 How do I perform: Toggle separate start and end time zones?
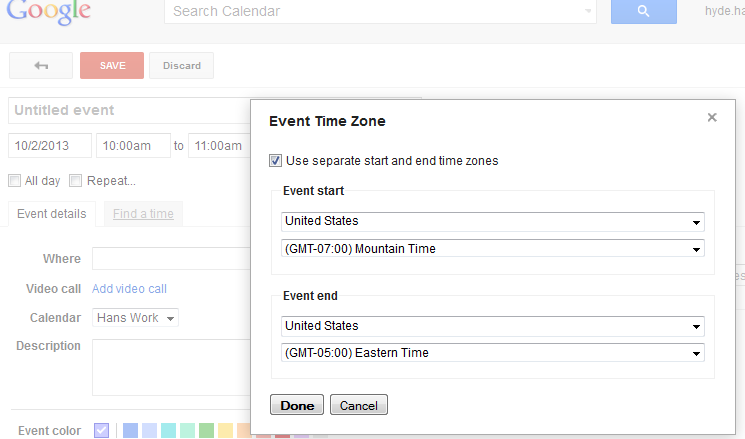pos(276,160)
